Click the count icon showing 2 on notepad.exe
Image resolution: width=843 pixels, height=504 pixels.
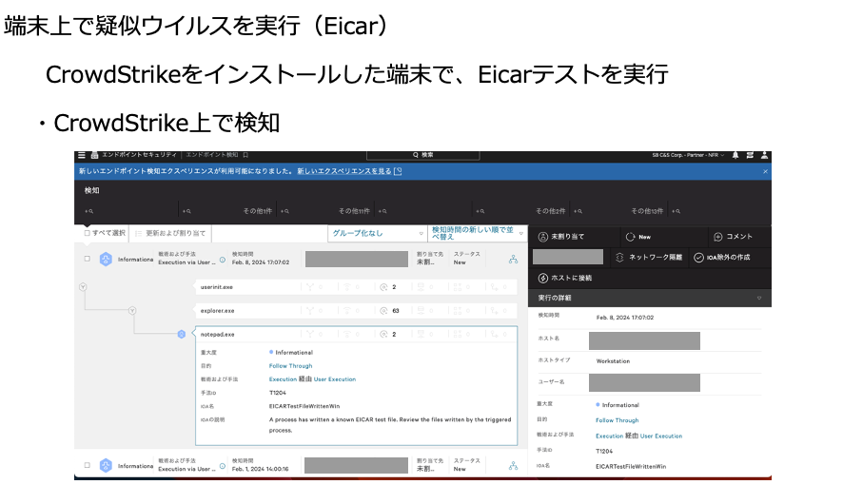[383, 334]
